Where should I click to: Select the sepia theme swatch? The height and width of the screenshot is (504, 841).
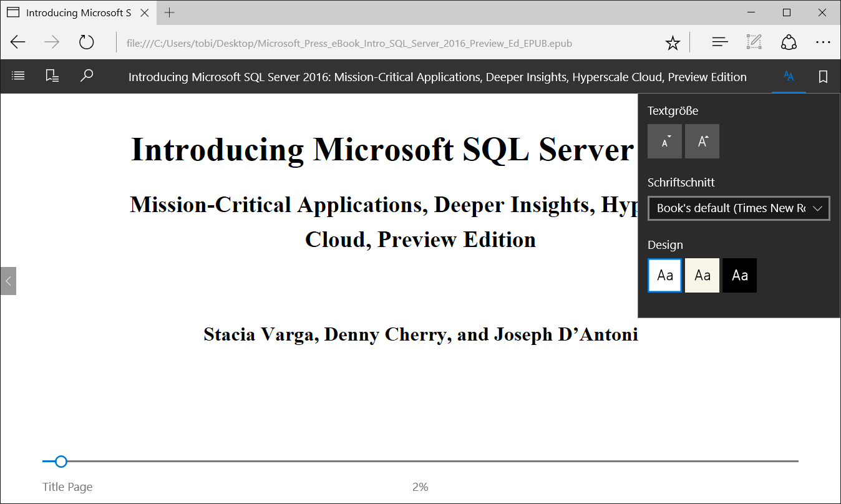click(x=702, y=275)
